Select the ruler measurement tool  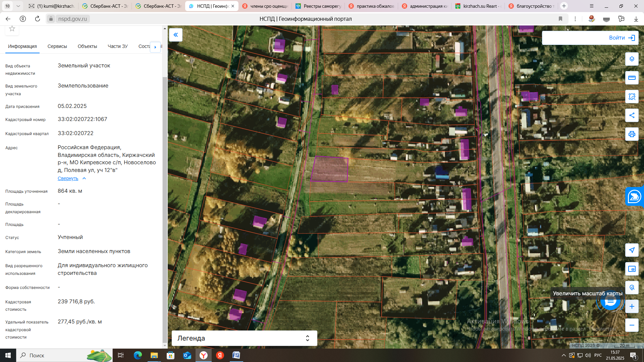coord(632,78)
